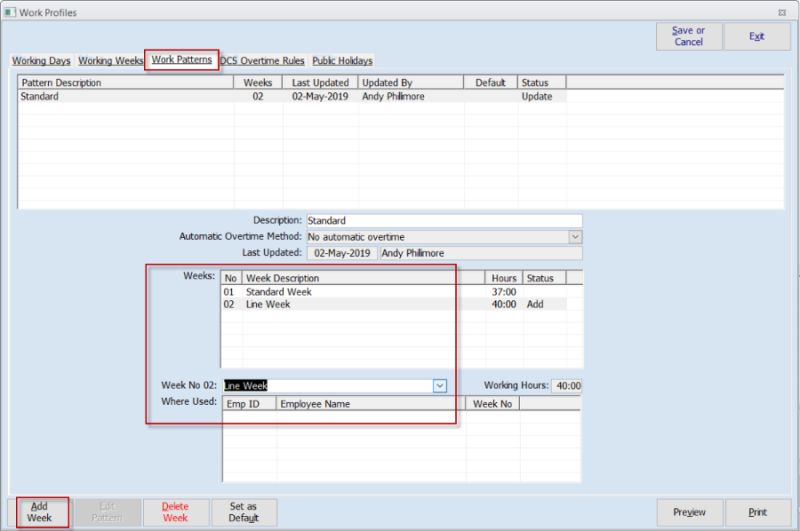Click the 02-May-2019 cell in Standard row

[x=320, y=96]
